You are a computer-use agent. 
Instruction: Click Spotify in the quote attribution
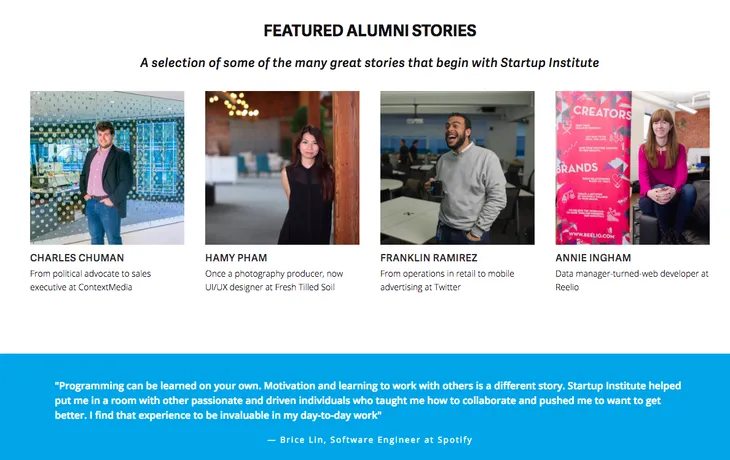click(x=452, y=440)
